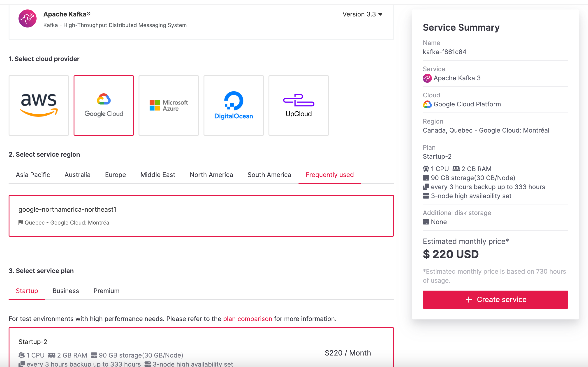Image resolution: width=588 pixels, height=367 pixels.
Task: Switch to the Business plan tab
Action: tap(66, 291)
